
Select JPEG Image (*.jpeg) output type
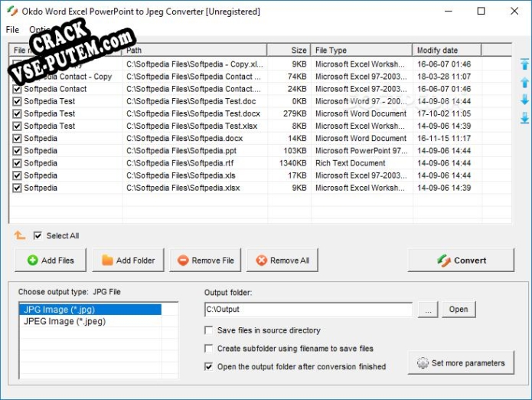(90, 321)
